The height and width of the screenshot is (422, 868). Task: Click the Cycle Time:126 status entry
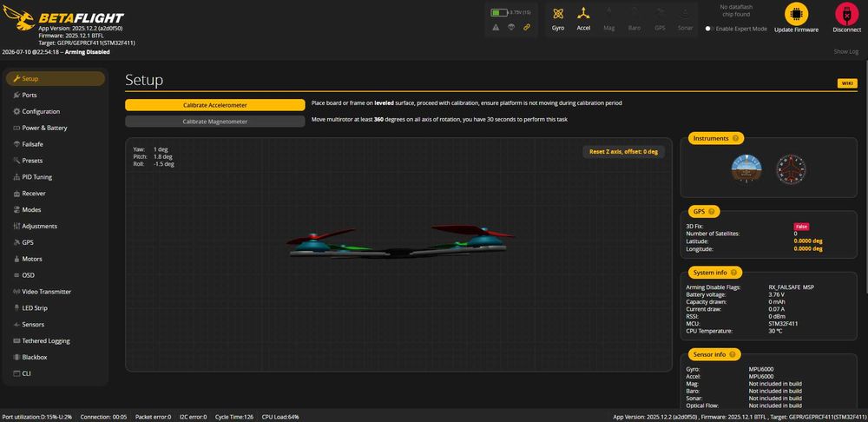pos(235,417)
